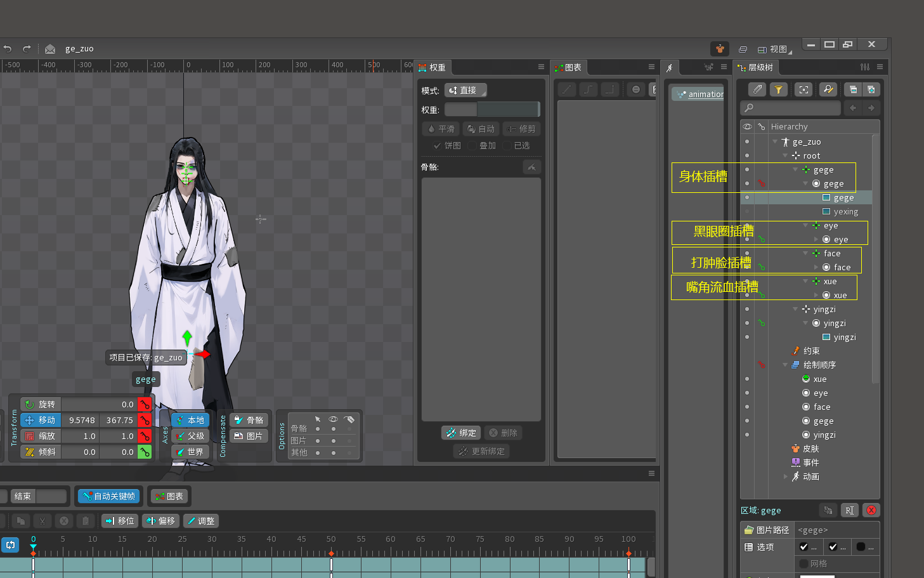
Task: Click the 偏移 button above the timeline
Action: [160, 521]
